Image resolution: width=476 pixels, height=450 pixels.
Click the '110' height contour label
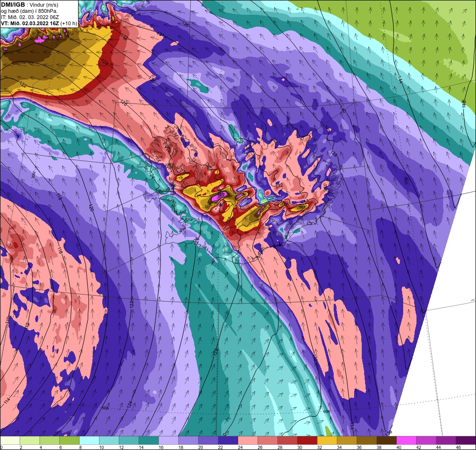click(x=8, y=319)
